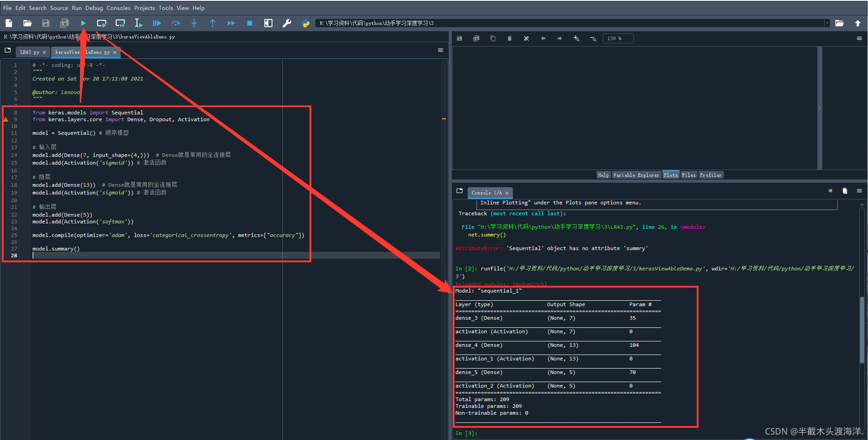The height and width of the screenshot is (440, 868).
Task: Step into function with down arrow
Action: point(194,23)
